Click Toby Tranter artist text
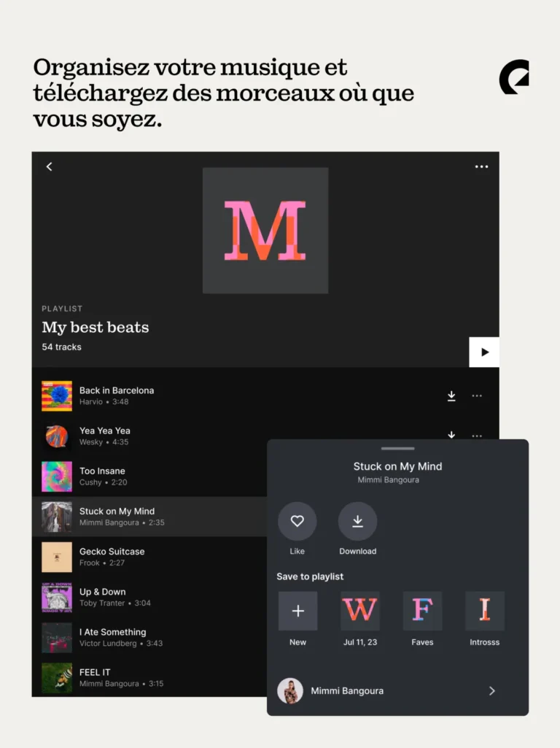Image resolution: width=560 pixels, height=748 pixels. coord(102,603)
